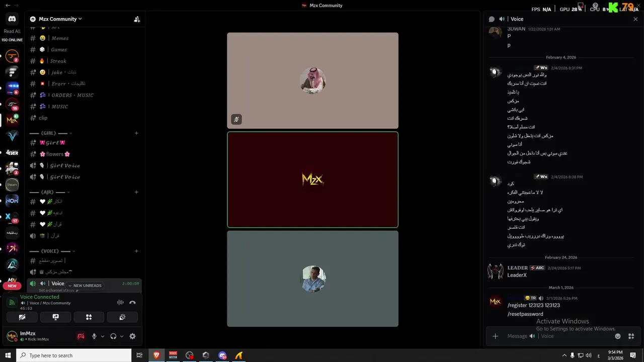Click Windows search box
644x362 pixels.
point(74,355)
